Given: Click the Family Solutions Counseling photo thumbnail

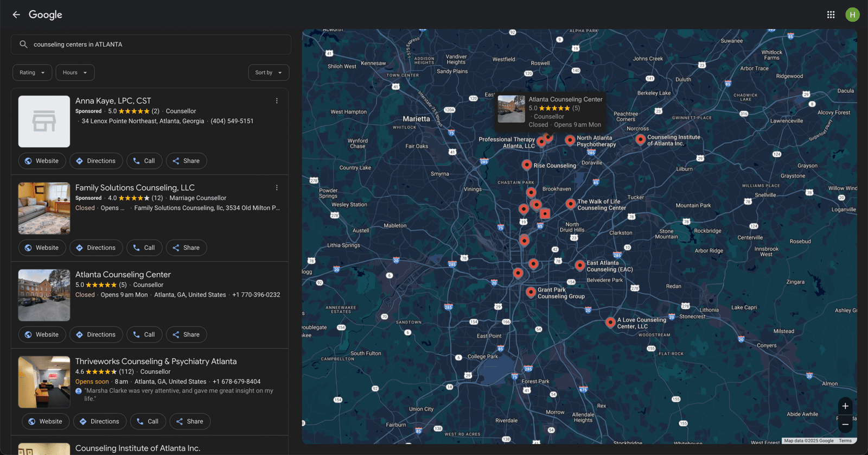Looking at the screenshot, I should click(44, 208).
